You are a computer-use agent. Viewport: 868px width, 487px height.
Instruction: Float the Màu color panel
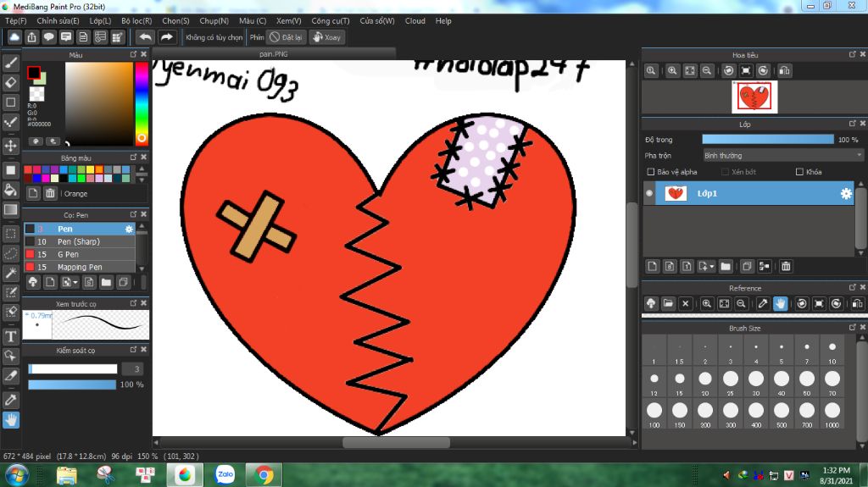pos(133,54)
